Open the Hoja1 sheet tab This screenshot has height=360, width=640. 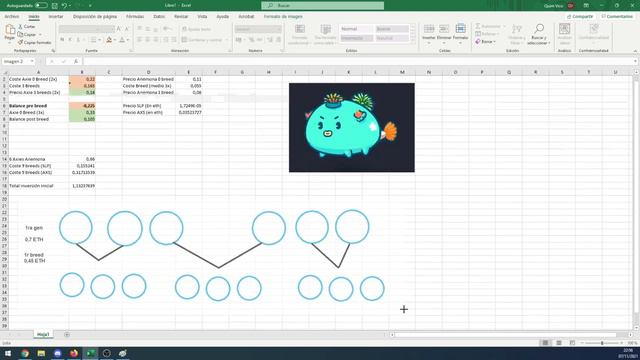(43, 334)
